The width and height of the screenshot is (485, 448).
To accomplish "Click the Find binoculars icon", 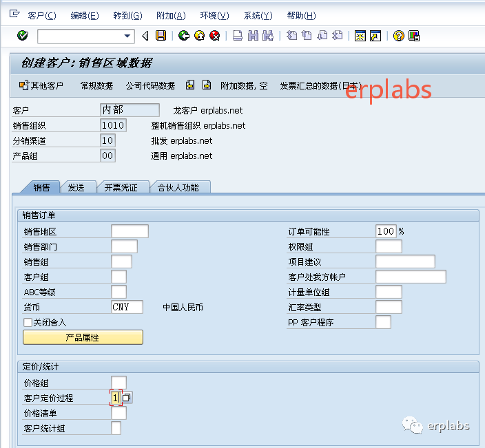I will (253, 36).
